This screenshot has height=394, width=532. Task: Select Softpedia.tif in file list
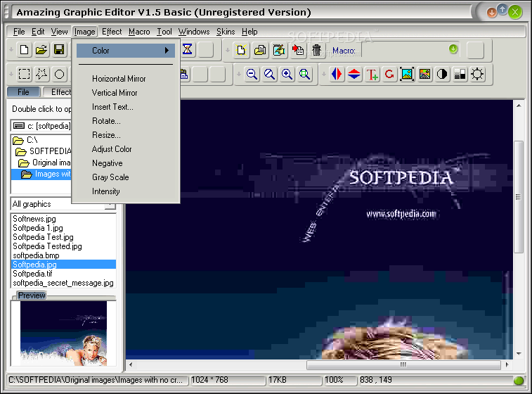coord(32,274)
